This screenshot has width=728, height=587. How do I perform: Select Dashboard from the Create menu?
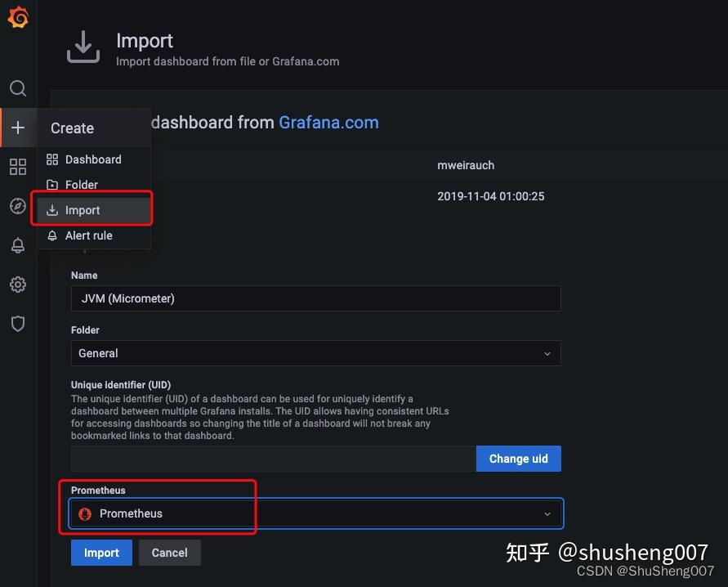(93, 159)
